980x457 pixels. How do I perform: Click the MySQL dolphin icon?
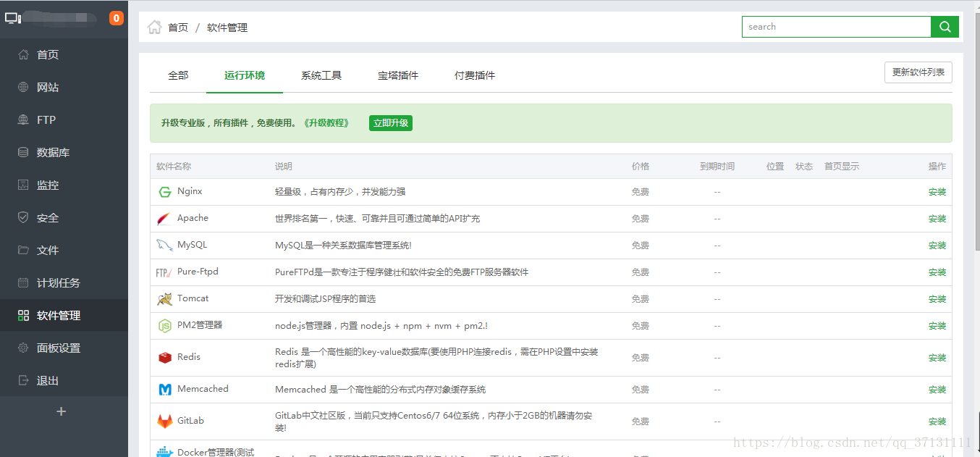(164, 246)
